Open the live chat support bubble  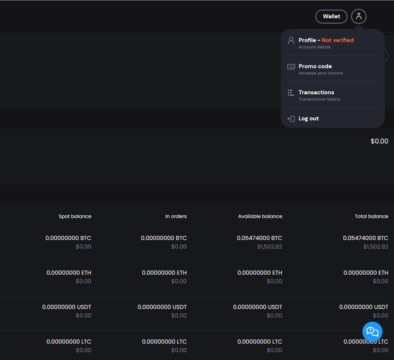point(372,332)
